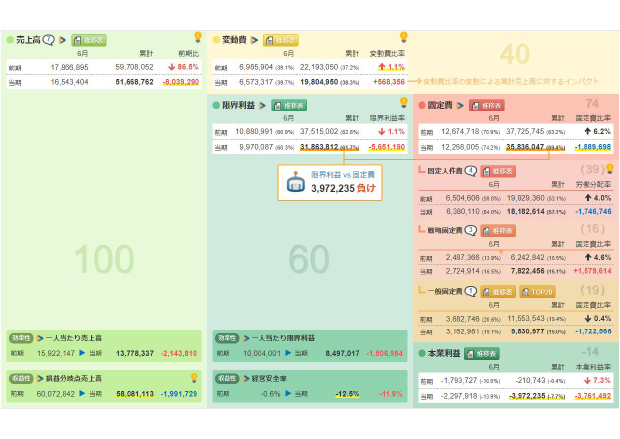Click the lightbulb icon by 損益分岐点売上高
The height and width of the screenshot is (439, 620).
(x=193, y=377)
